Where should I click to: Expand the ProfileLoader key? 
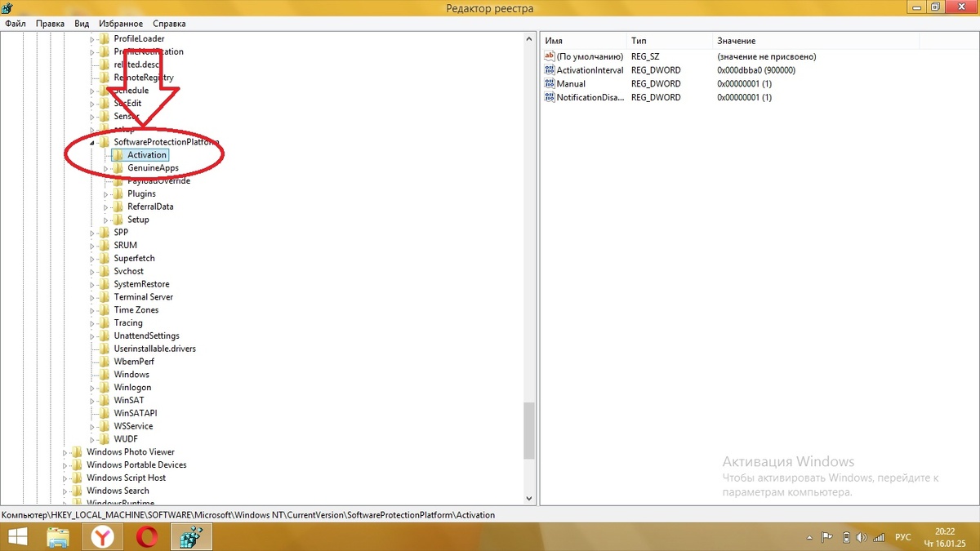pos(92,39)
